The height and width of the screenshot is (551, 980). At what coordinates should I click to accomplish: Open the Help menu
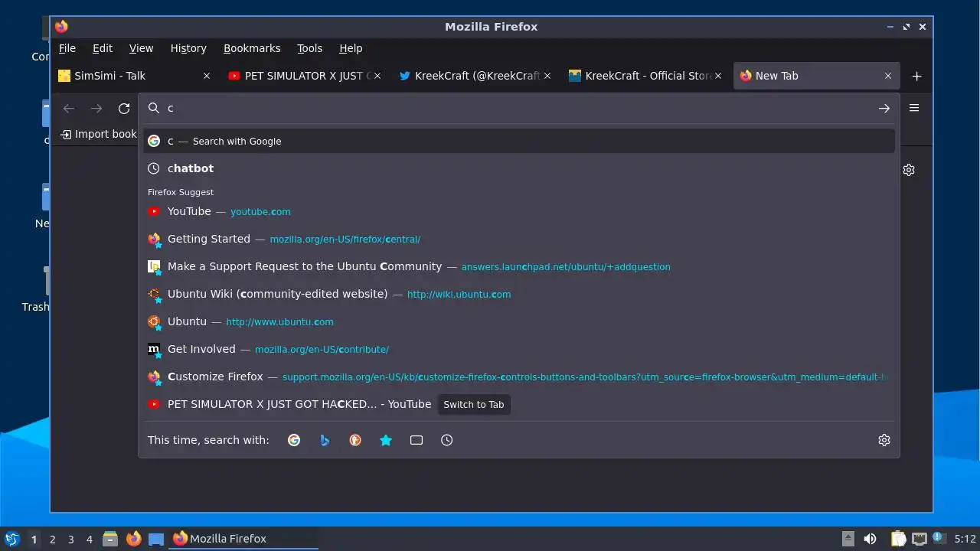click(x=351, y=48)
